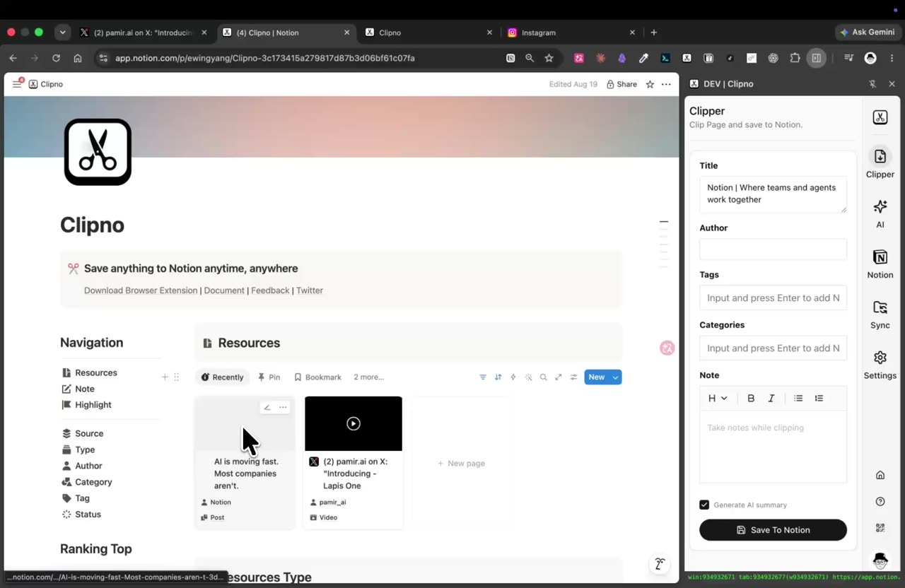Select the Pin view tab
The image size is (905, 588).
click(x=269, y=377)
